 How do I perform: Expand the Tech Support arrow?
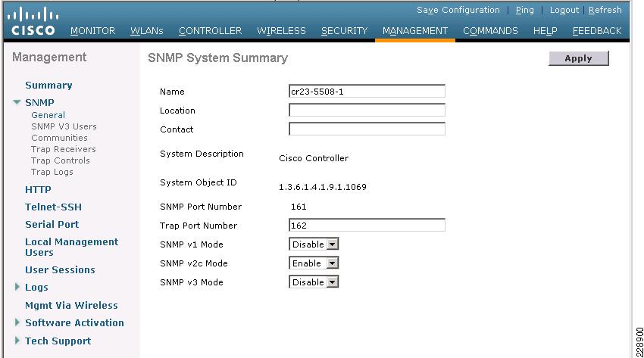[x=17, y=341]
